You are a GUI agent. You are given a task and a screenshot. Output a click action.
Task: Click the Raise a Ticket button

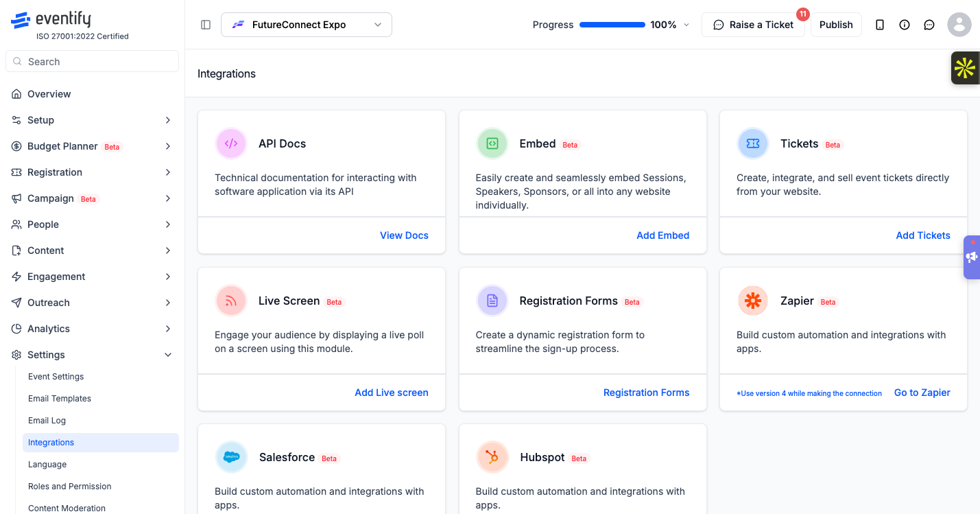(x=753, y=25)
